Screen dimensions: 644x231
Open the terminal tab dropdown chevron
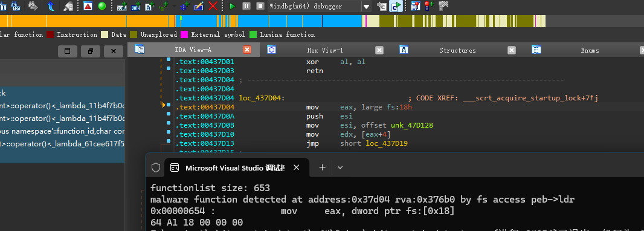pyautogui.click(x=340, y=168)
